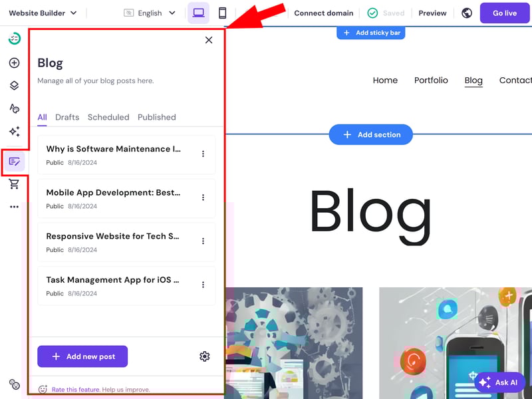The image size is (532, 399).
Task: Expand the Website Builder dropdown
Action: coord(43,13)
